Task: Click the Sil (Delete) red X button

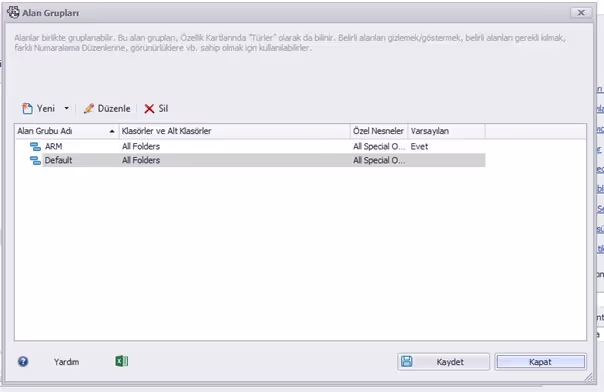Action: pos(156,109)
